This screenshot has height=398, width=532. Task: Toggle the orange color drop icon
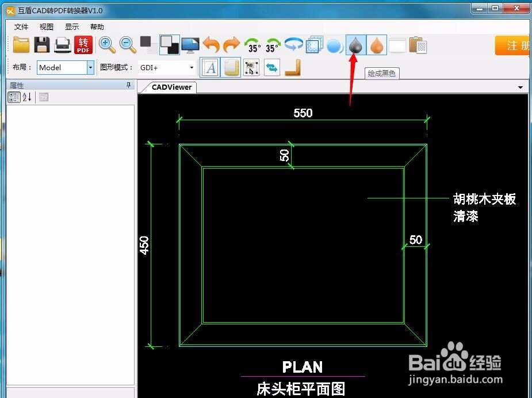pos(377,45)
